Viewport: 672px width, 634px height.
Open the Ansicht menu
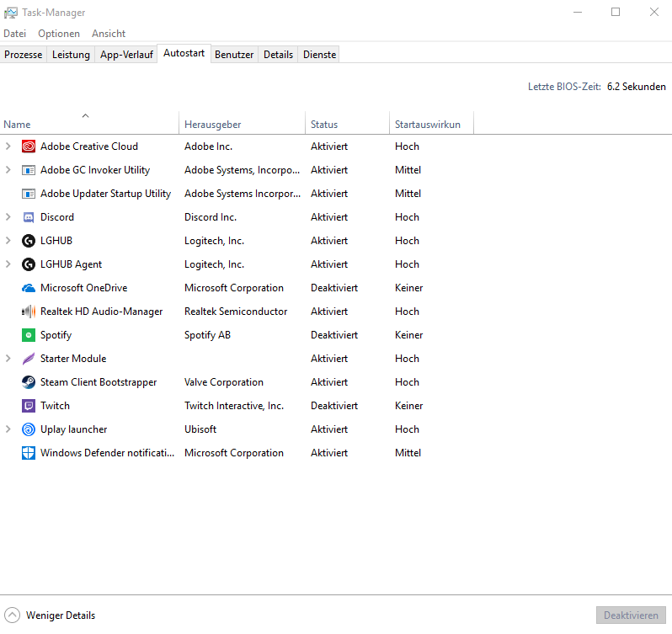(109, 34)
